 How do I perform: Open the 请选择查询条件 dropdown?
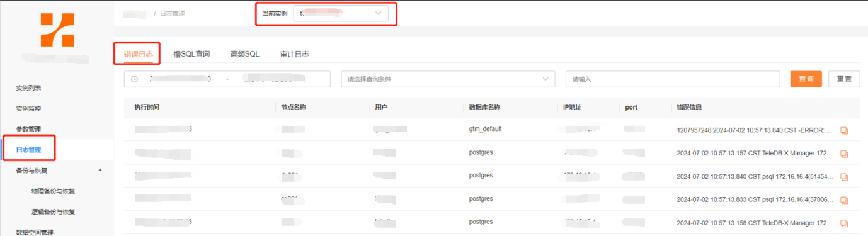(x=448, y=79)
